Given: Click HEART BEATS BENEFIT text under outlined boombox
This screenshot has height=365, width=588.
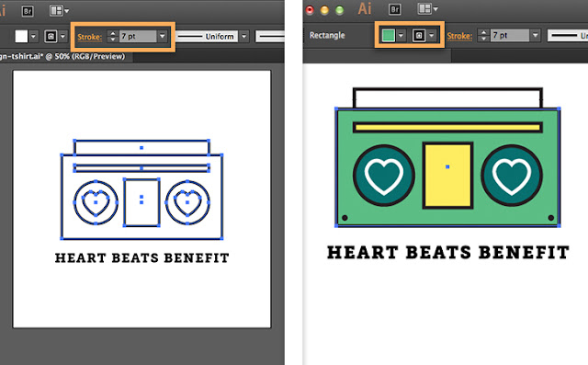Looking at the screenshot, I should 141,257.
